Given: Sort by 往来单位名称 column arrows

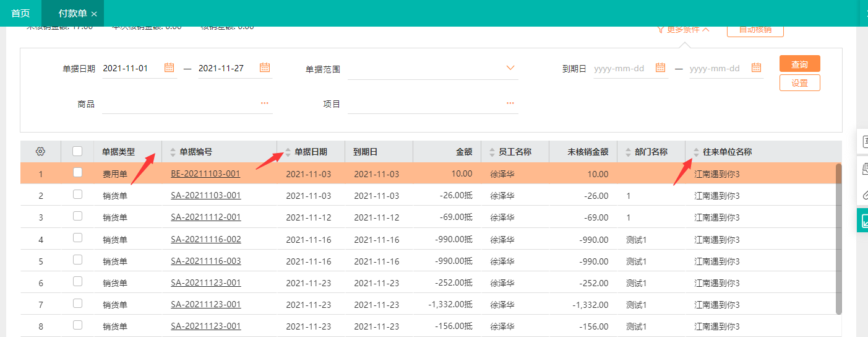Looking at the screenshot, I should click(696, 152).
